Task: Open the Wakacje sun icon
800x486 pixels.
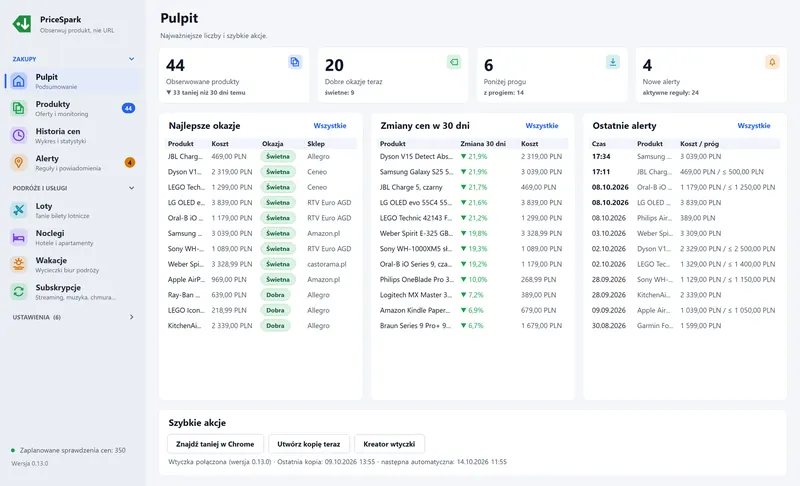Action: (19, 264)
